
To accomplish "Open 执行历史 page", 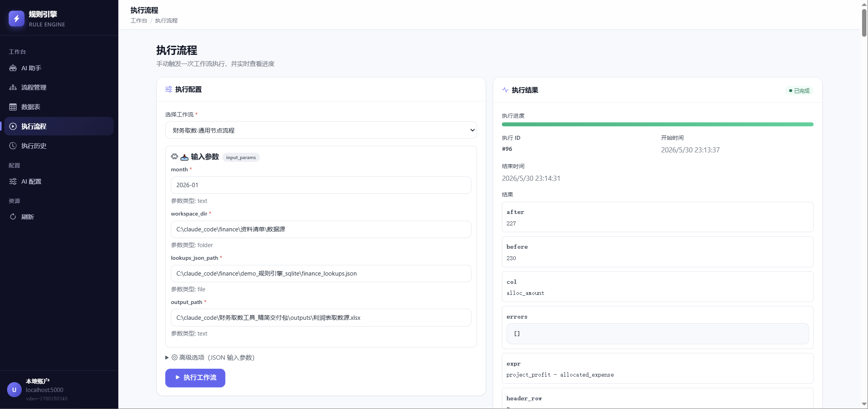I will click(x=59, y=146).
